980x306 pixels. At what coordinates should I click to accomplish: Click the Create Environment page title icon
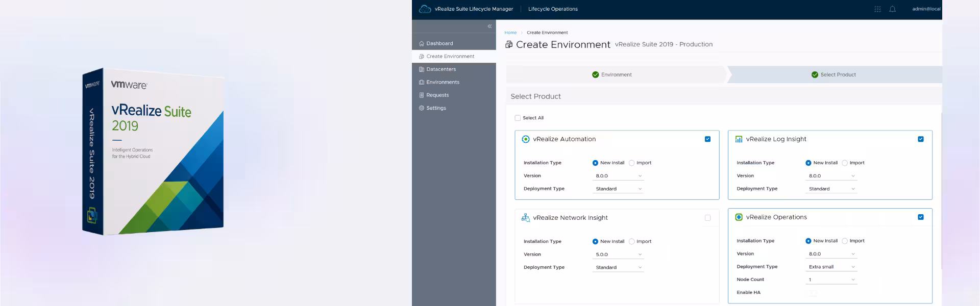pos(509,44)
